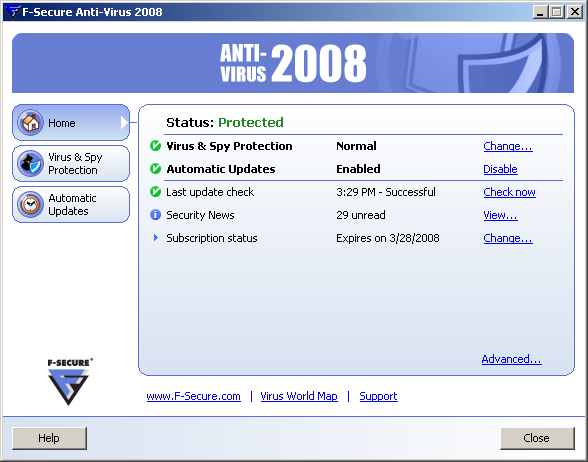Click the 'Last update check' label
This screenshot has height=462, width=588.
point(210,192)
